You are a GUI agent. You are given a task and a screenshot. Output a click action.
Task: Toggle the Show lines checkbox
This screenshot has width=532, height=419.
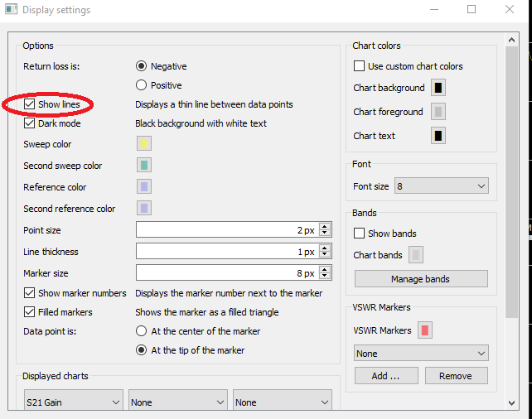29,104
